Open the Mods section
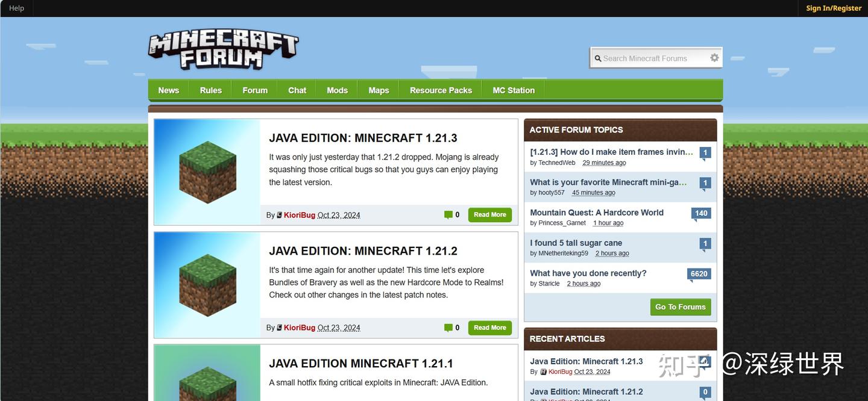 click(336, 90)
